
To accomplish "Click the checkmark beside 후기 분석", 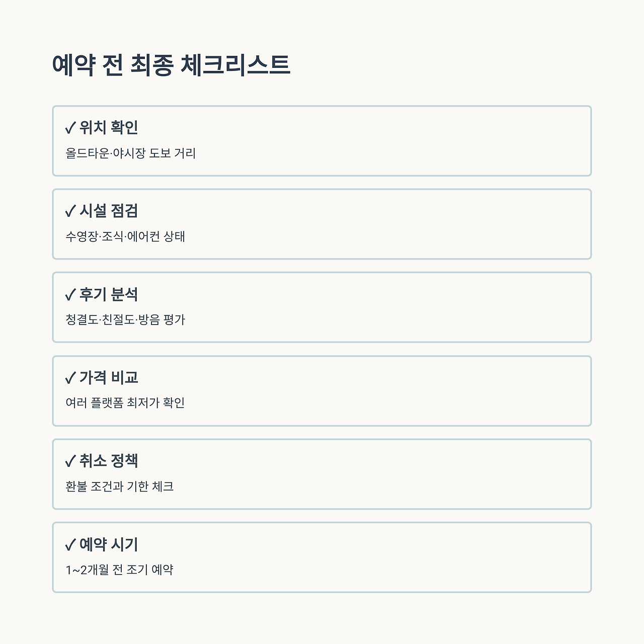I will [x=70, y=295].
